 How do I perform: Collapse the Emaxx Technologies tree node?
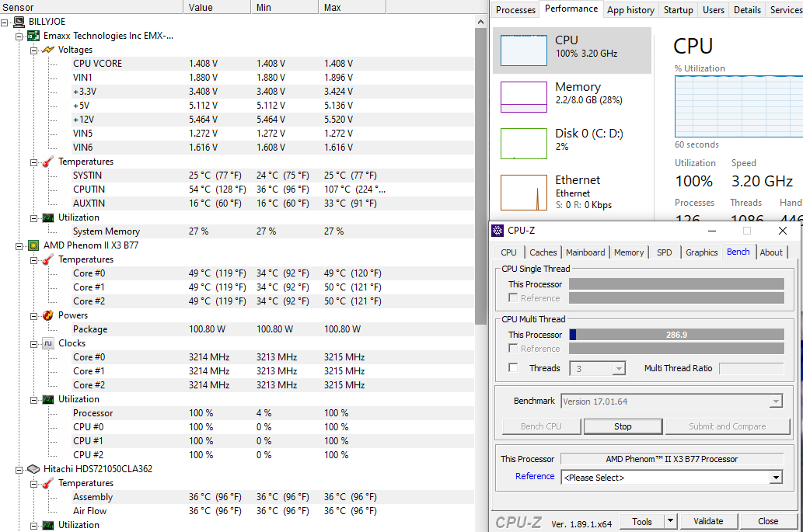[19, 36]
